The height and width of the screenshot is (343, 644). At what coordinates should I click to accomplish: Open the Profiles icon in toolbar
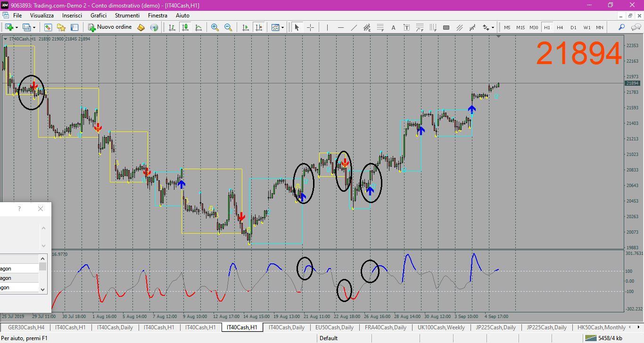[26, 27]
